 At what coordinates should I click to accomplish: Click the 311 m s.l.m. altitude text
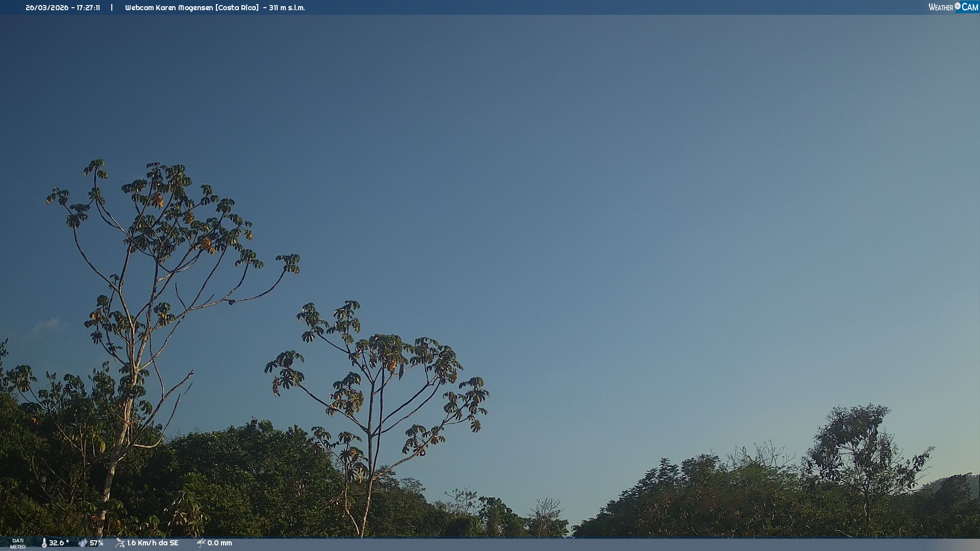coord(287,8)
